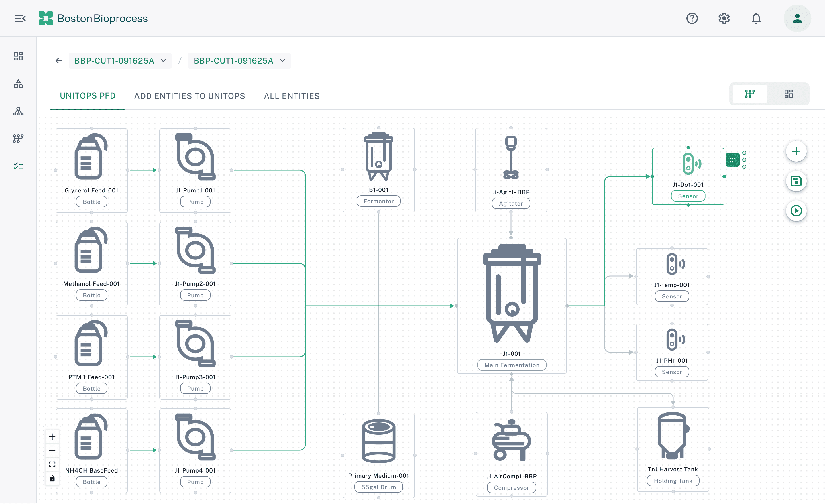This screenshot has width=825, height=504.
Task: Open the settings gear icon
Action: tap(724, 18)
